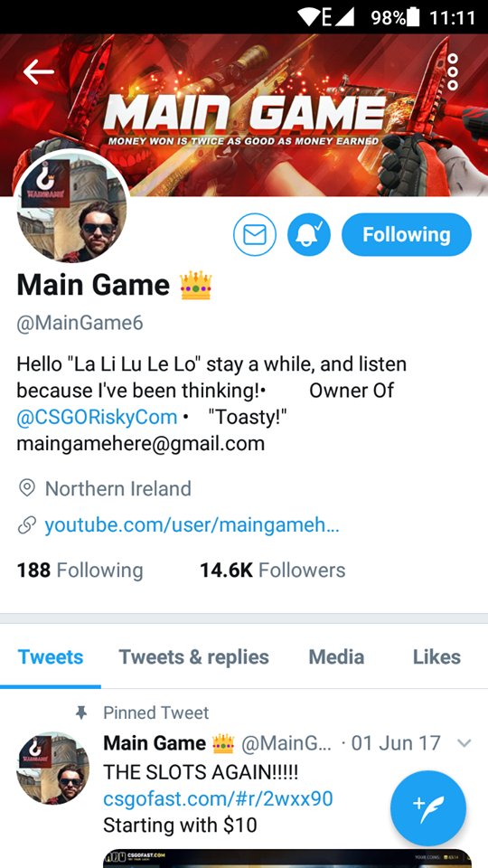Open the Media tab
The image size is (488, 868).
[x=336, y=657]
